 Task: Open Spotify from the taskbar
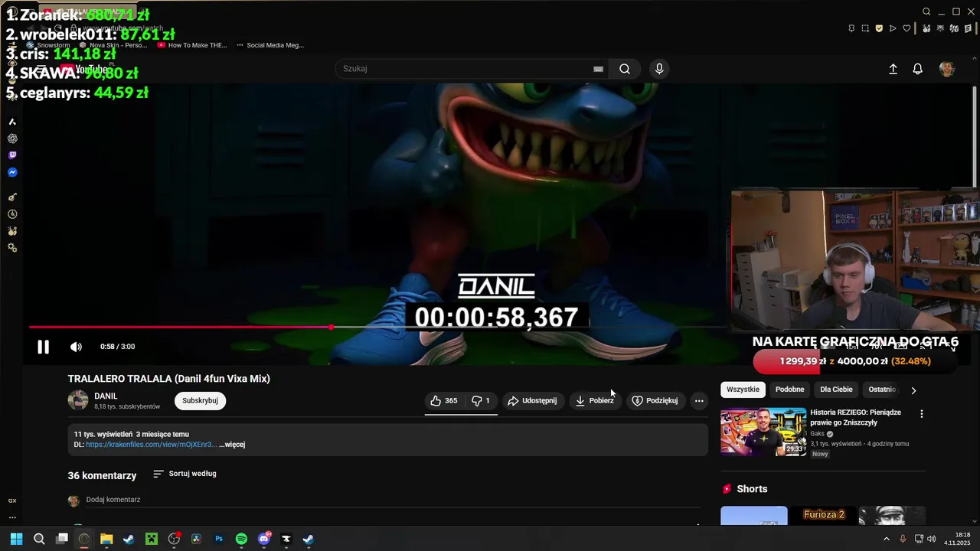point(241,539)
